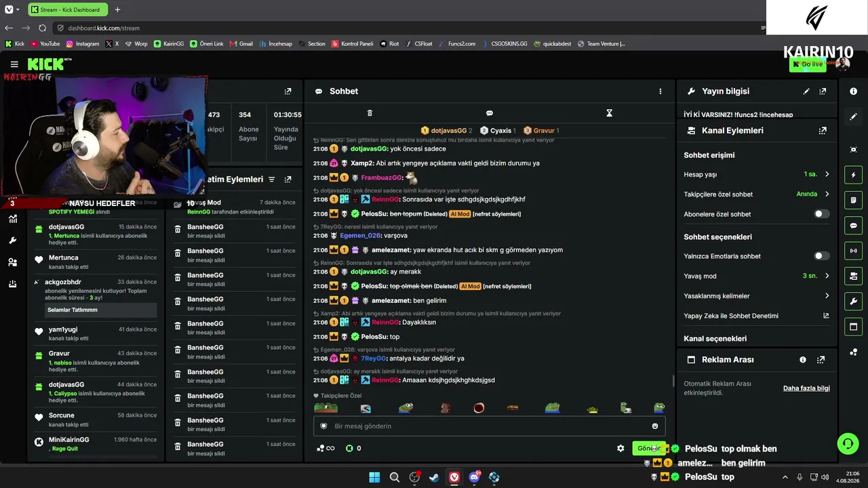The image size is (868, 488).
Task: Click the chat bubble icon in Sohbet toolbar
Action: [x=490, y=113]
